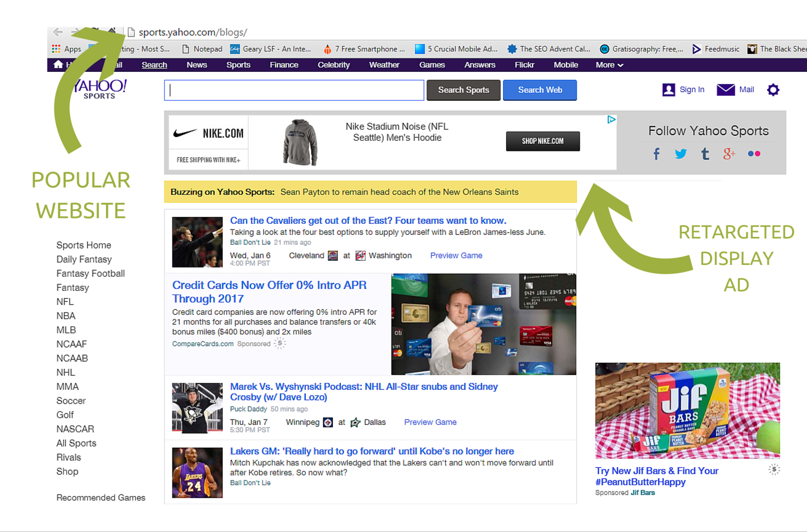The height and width of the screenshot is (532, 807).
Task: Go to Sports Home in the sidebar
Action: coord(84,245)
